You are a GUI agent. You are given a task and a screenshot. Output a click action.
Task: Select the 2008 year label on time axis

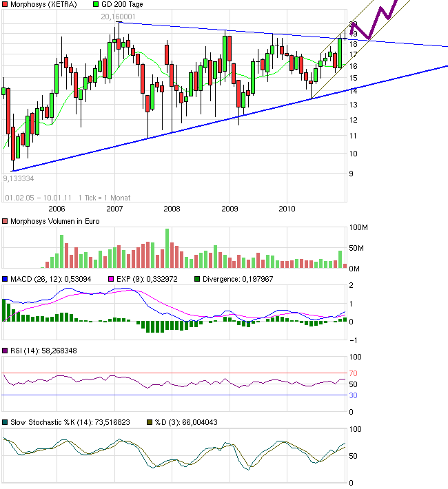(172, 208)
